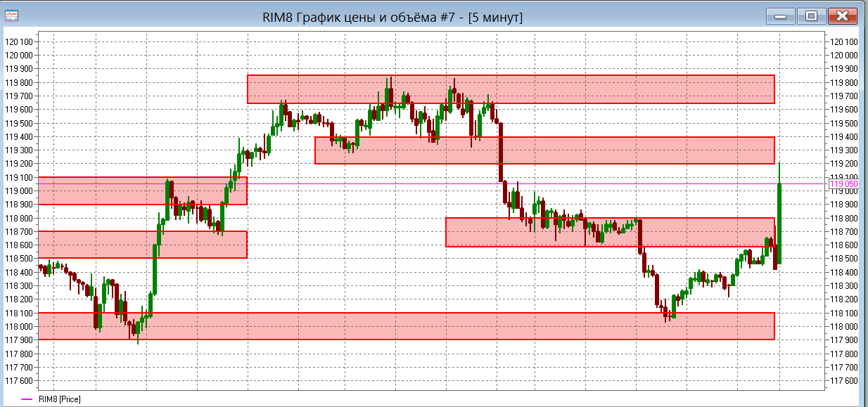Click the current price marker '119 050'
The height and width of the screenshot is (407, 868).
click(x=844, y=184)
